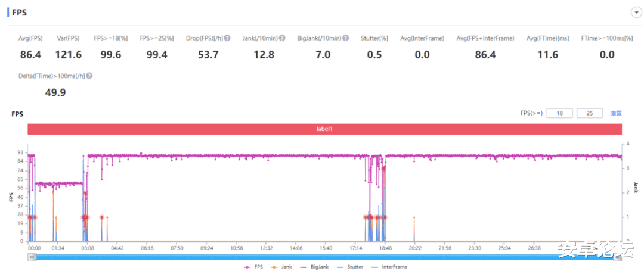Viewport: 644px width, 271px height.
Task: Toggle FPS series in chart legend
Action: point(253,267)
